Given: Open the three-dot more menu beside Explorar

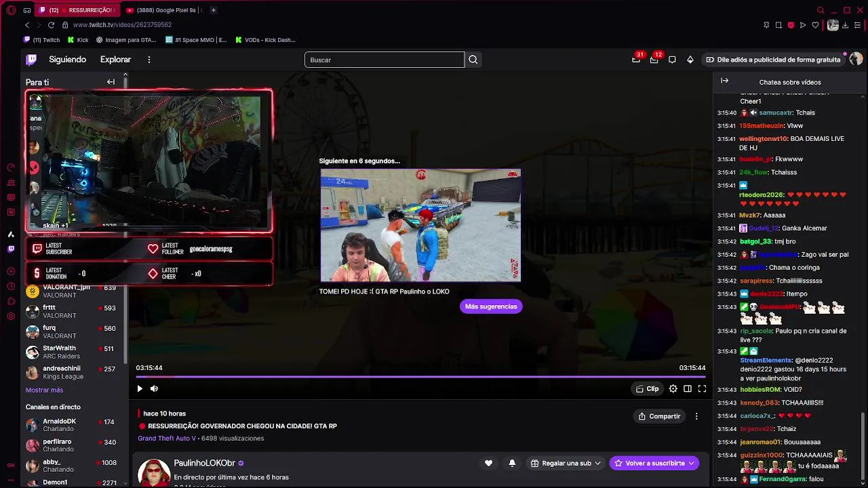Looking at the screenshot, I should 149,60.
